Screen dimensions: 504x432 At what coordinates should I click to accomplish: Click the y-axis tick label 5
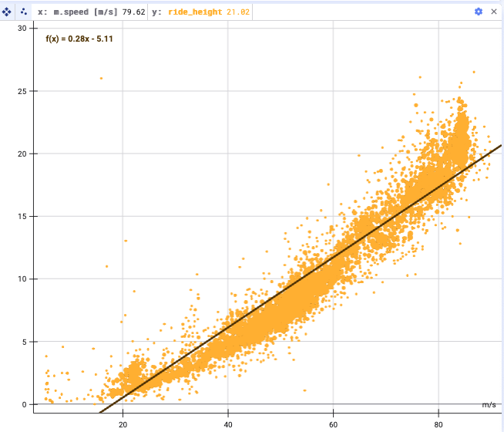tap(25, 342)
